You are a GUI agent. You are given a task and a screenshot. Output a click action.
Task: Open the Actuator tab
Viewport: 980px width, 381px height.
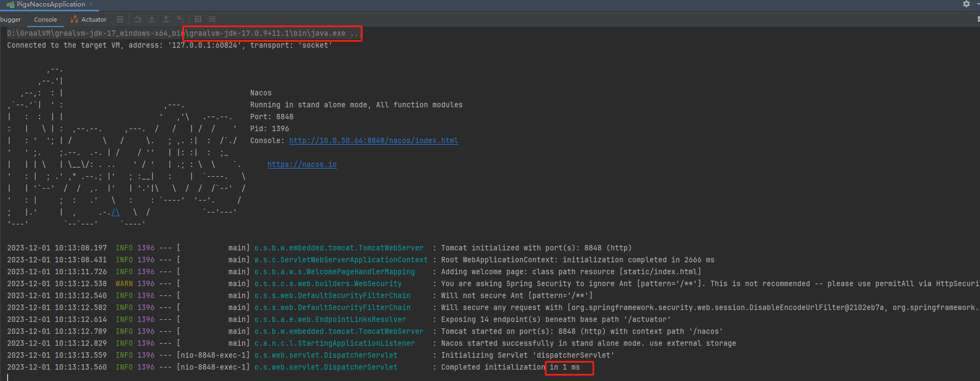click(x=88, y=20)
